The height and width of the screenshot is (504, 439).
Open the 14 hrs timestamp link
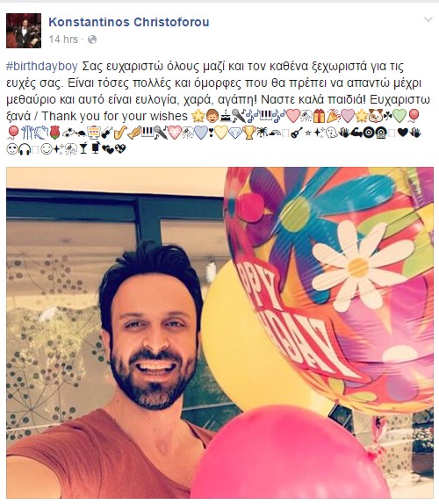[63, 40]
